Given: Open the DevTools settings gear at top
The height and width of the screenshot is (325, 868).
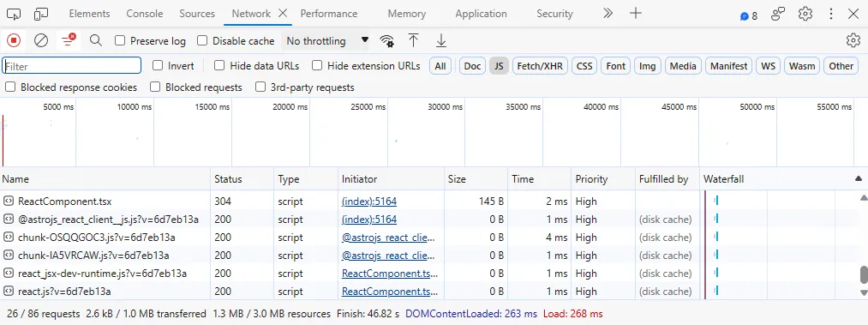Looking at the screenshot, I should pos(805,14).
